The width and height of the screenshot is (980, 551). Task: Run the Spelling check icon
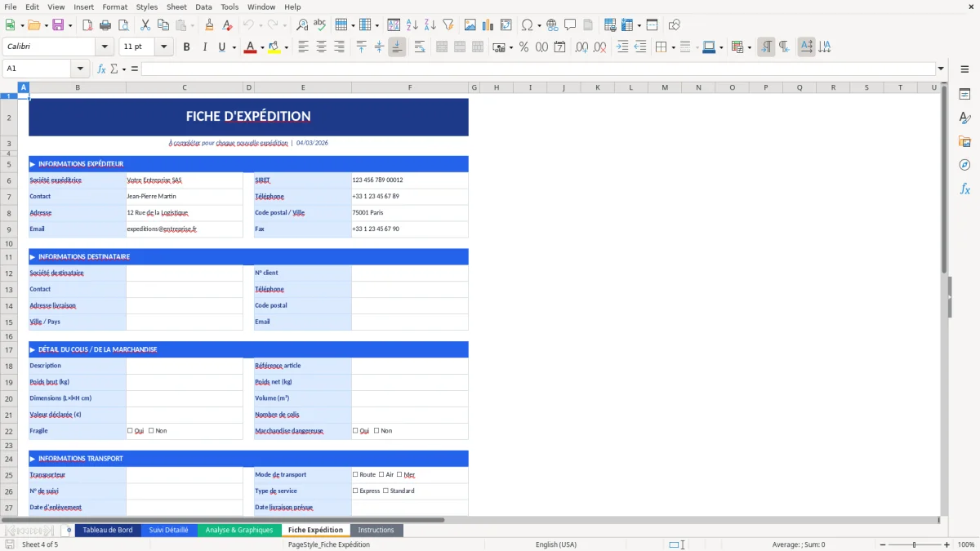pos(319,25)
